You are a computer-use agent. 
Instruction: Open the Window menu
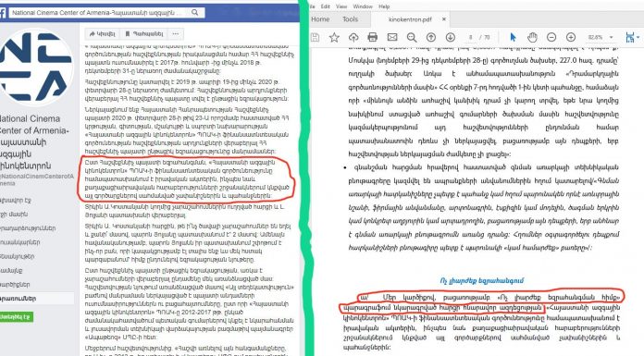point(363,6)
